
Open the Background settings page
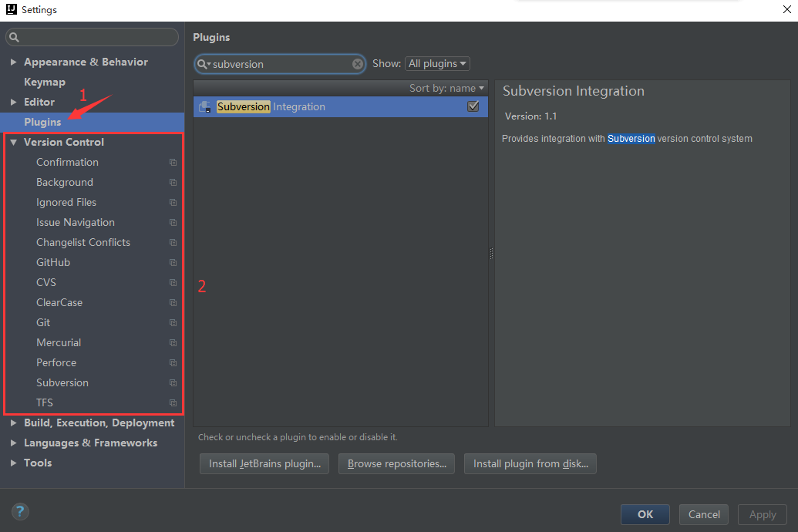65,182
